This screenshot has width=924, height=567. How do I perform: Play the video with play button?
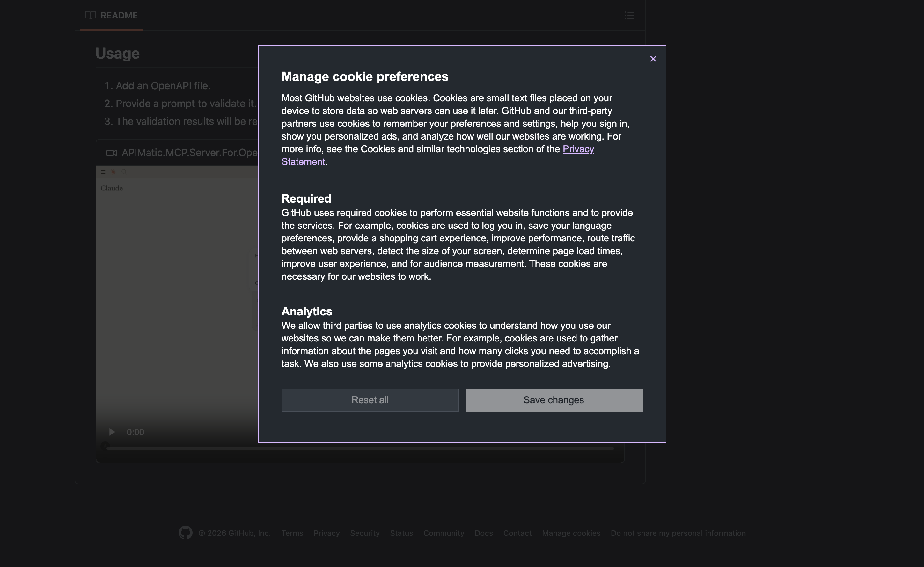(x=112, y=432)
